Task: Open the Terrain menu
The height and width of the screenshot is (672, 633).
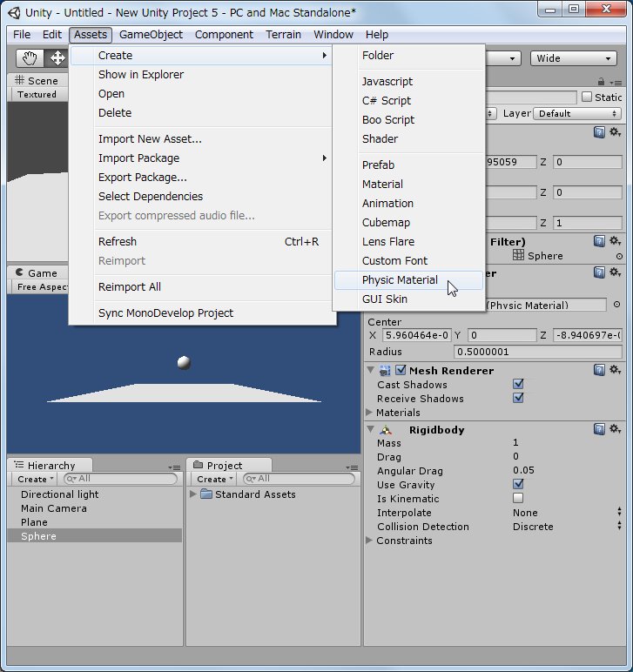Action: coord(283,35)
